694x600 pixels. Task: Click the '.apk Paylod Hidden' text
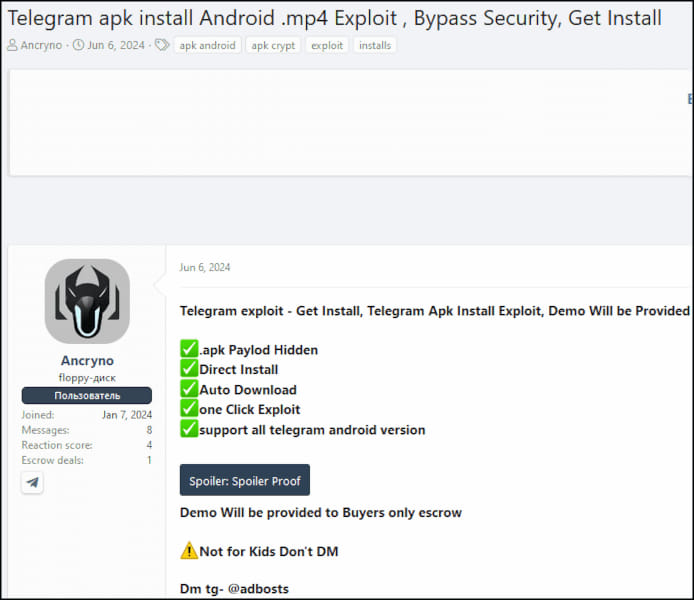(258, 350)
